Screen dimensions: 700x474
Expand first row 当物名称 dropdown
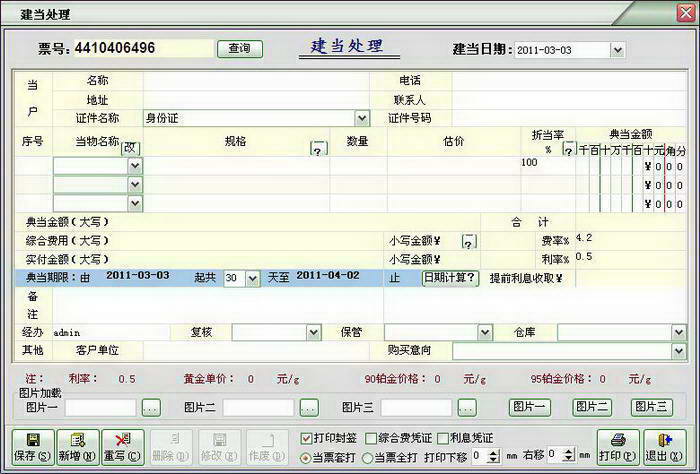pyautogui.click(x=135, y=166)
